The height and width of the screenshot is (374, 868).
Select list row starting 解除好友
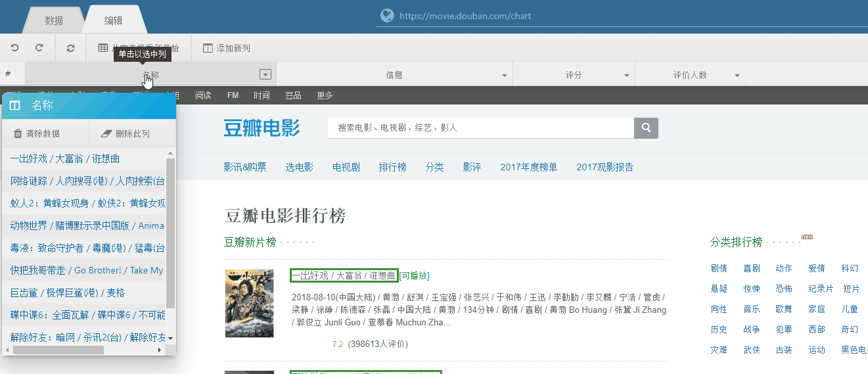tap(83, 337)
